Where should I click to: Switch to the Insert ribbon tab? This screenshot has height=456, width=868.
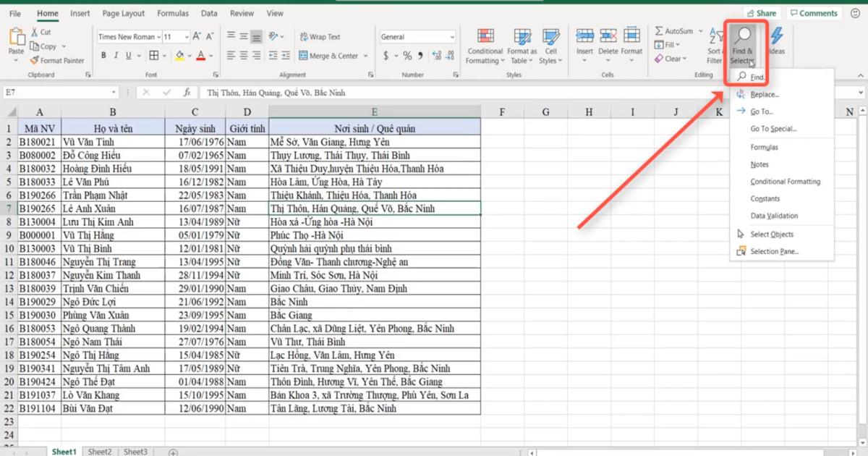click(80, 13)
